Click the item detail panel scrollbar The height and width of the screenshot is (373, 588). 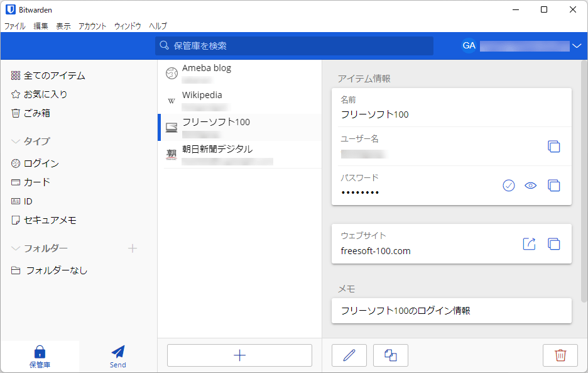(584, 181)
